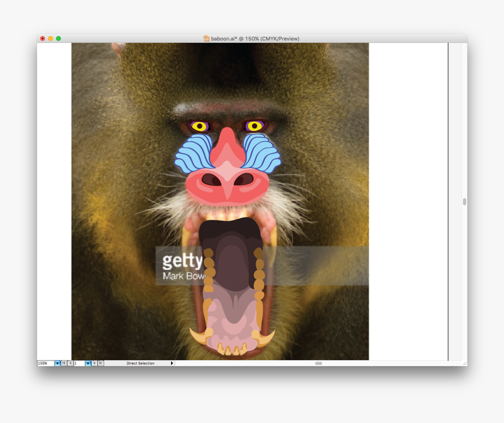Go to the first artboard
This screenshot has width=504, height=423.
tap(64, 363)
